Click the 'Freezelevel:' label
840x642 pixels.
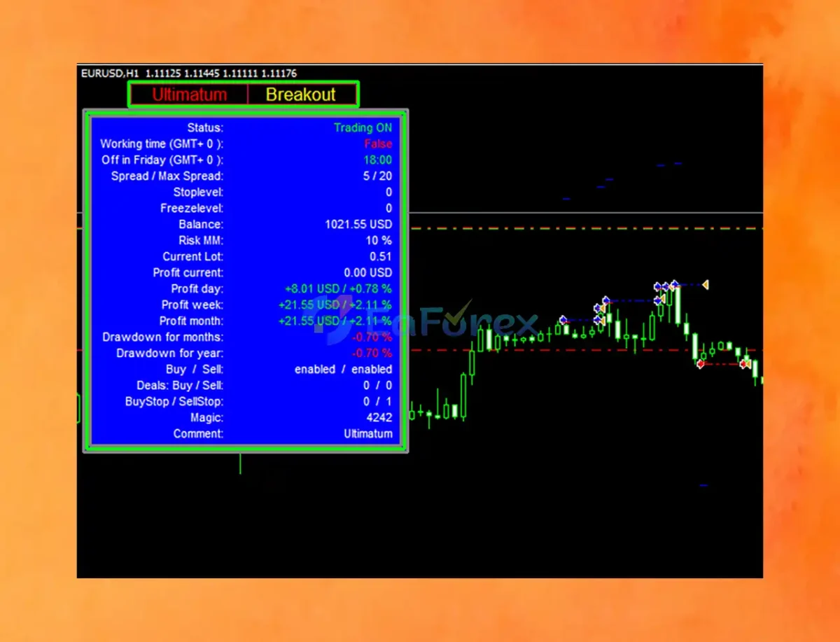[x=192, y=208]
